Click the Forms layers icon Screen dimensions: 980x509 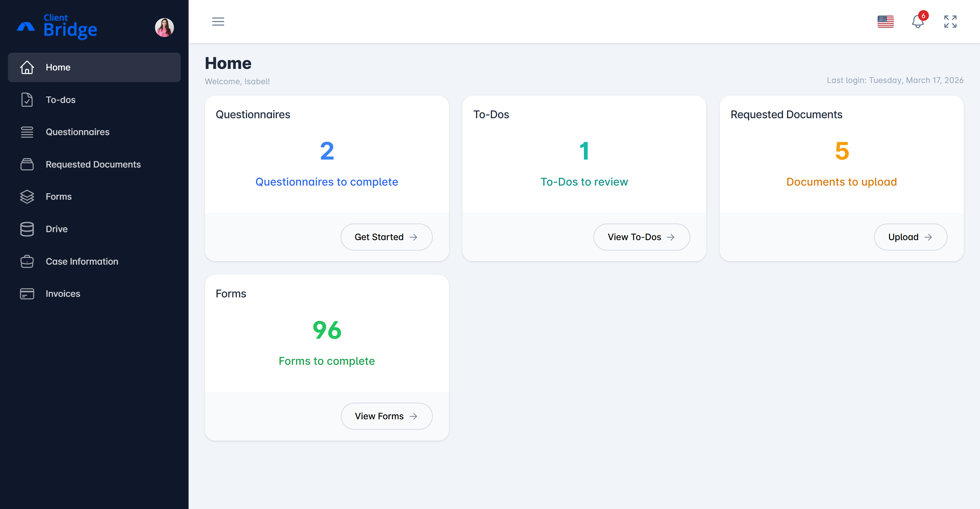click(x=27, y=197)
